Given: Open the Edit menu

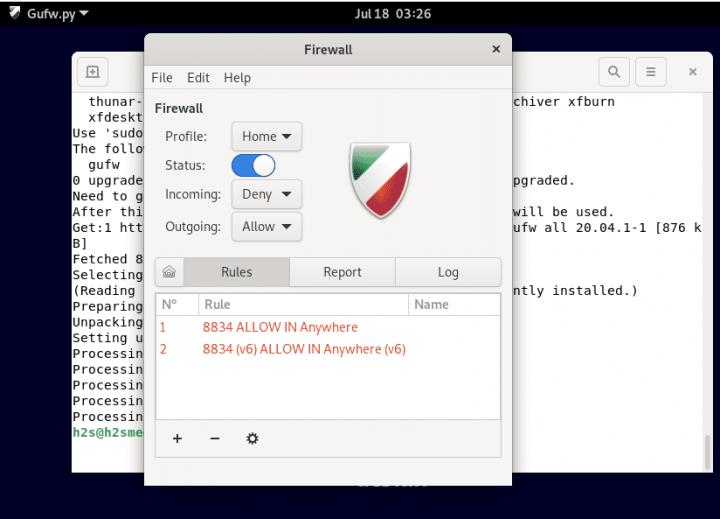Looking at the screenshot, I should 198,78.
